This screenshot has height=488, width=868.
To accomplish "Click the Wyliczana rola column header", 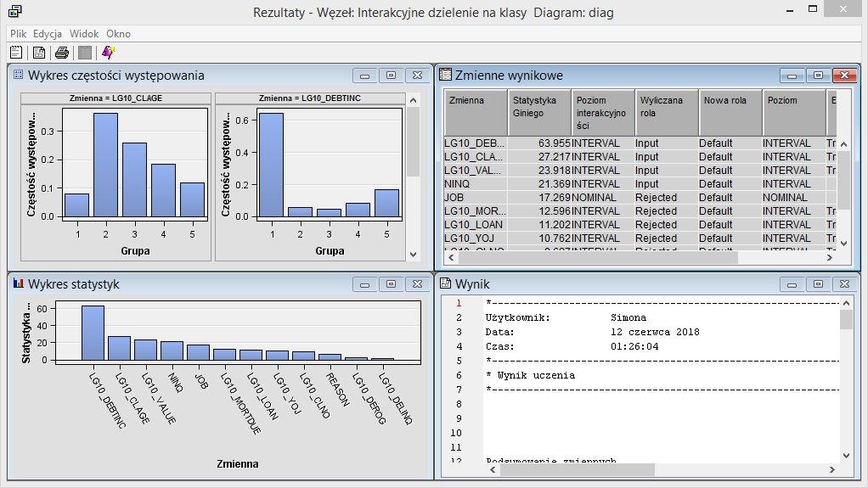I will coord(667,112).
